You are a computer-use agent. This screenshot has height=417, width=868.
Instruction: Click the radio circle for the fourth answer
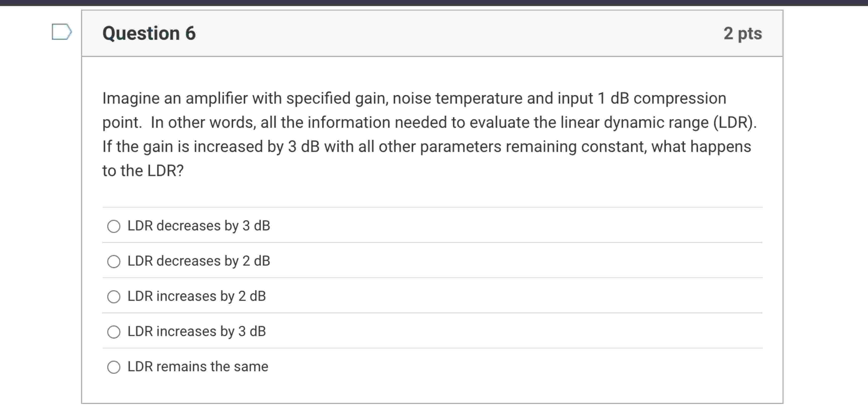(114, 332)
